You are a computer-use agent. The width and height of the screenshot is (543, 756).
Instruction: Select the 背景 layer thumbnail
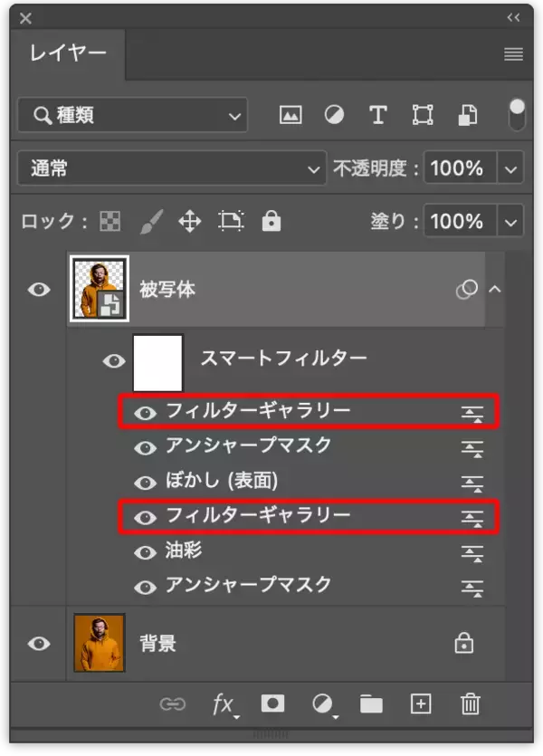(x=100, y=643)
